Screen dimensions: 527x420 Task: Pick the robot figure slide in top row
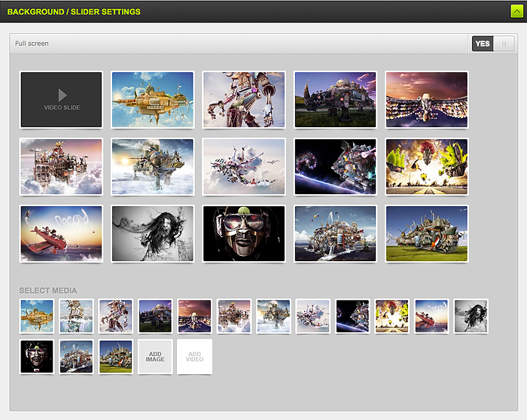[244, 100]
